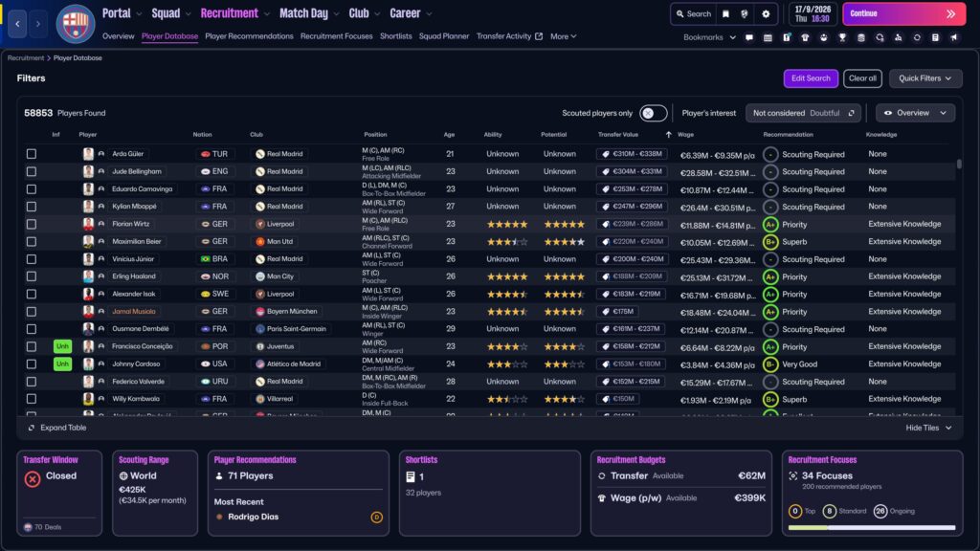
Task: Tick the checkbox for Jude Bellingham
Action: point(32,171)
